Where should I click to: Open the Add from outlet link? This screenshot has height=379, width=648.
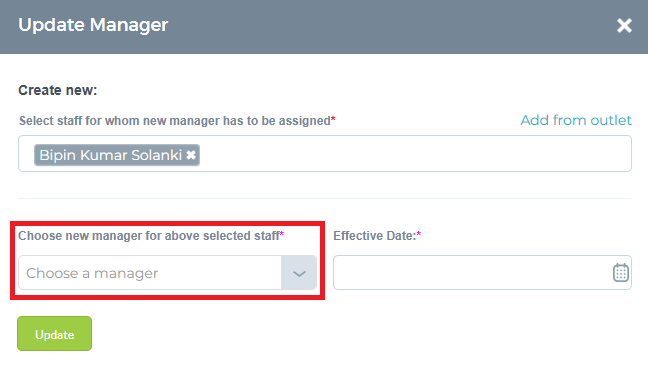576,120
